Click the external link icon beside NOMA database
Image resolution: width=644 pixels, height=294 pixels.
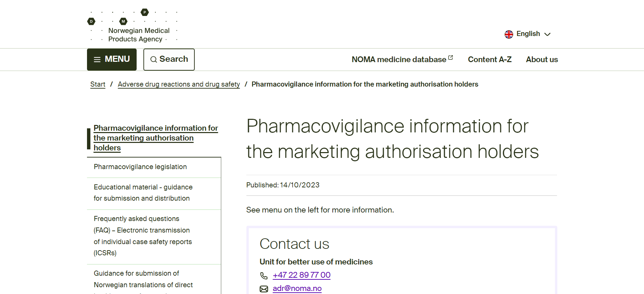[451, 58]
